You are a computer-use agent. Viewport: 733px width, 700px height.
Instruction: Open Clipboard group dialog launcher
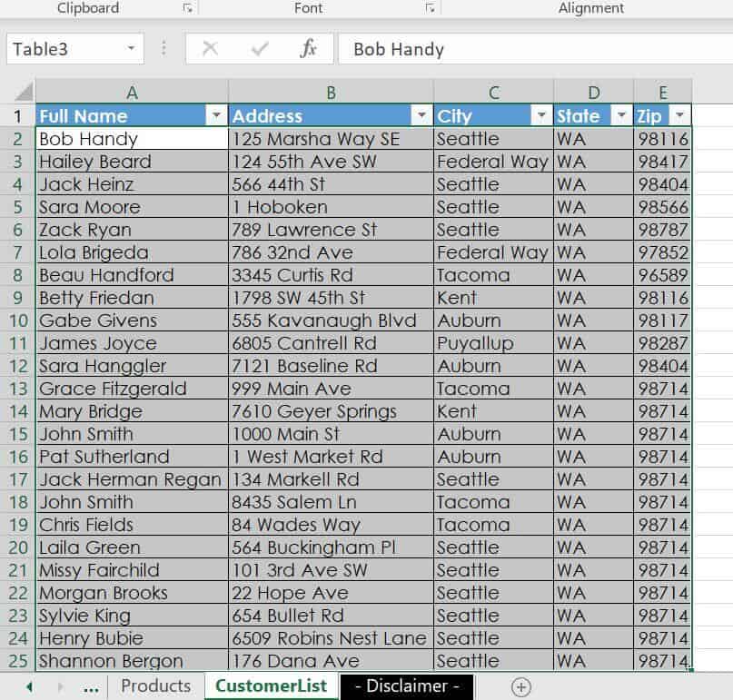click(x=188, y=8)
